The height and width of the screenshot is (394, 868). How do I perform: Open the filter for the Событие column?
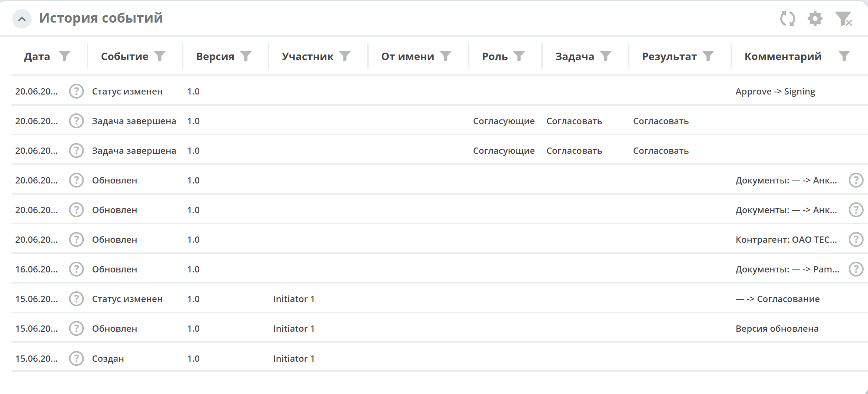click(x=160, y=56)
